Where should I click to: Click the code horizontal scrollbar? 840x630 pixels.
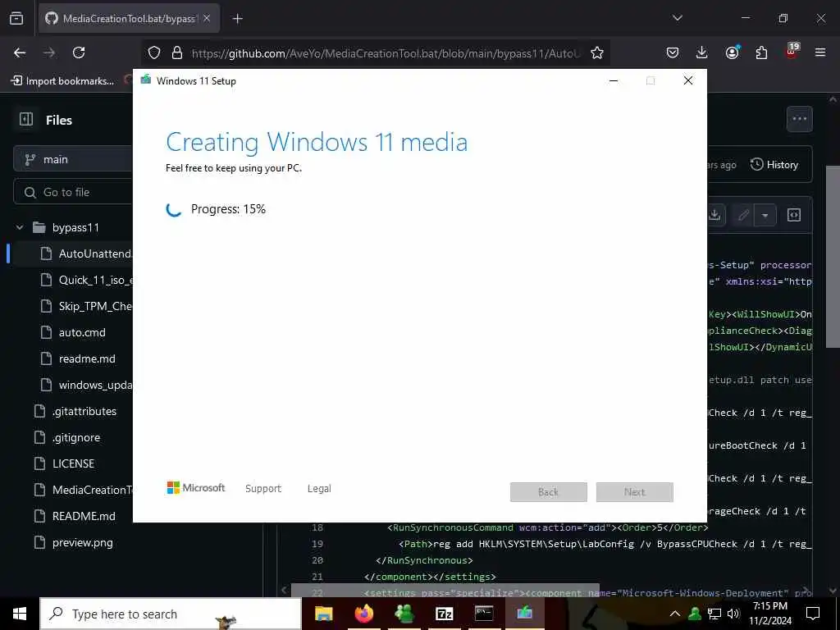pos(445,590)
